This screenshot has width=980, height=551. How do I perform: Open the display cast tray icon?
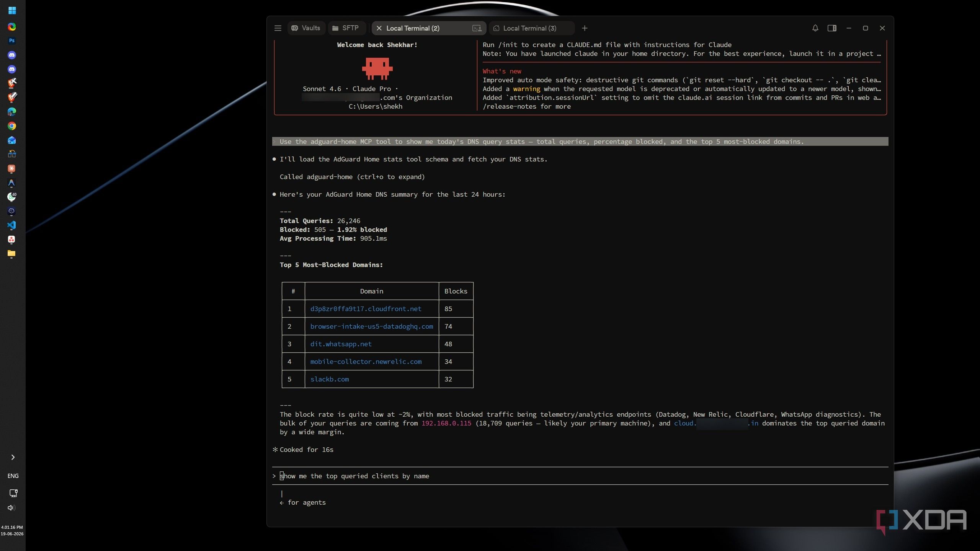click(13, 493)
